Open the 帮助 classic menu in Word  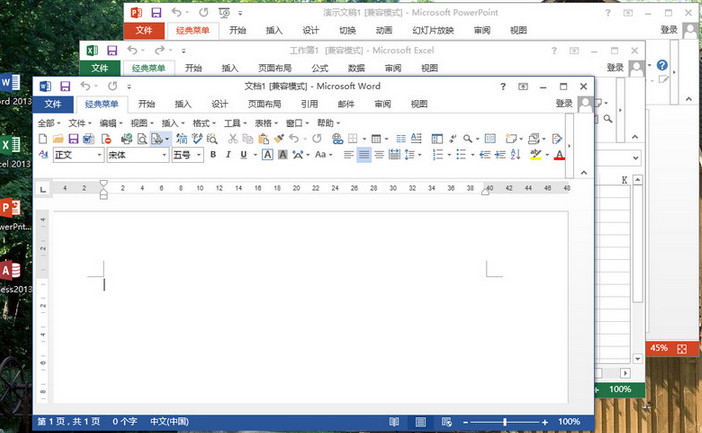point(329,123)
